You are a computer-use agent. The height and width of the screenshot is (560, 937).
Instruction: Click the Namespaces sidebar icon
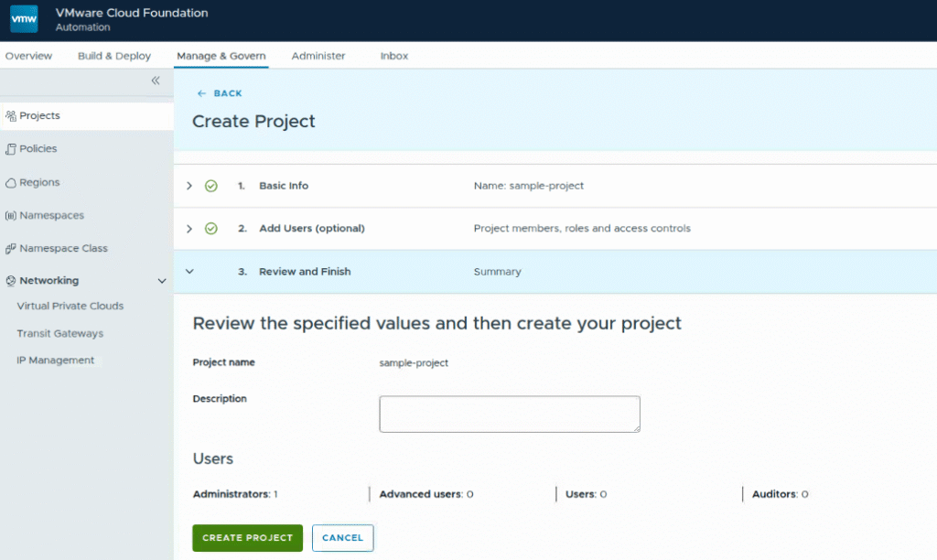[11, 216]
